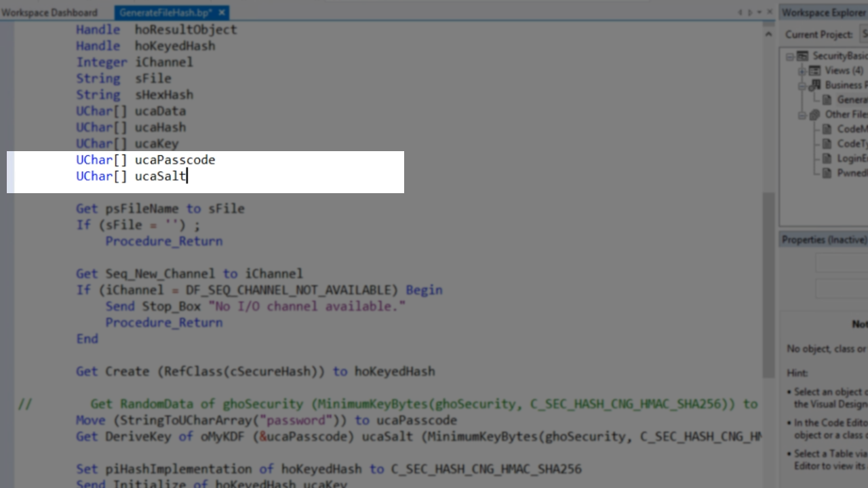Open the document tab list dropdown
The width and height of the screenshot is (868, 488).
tap(759, 12)
